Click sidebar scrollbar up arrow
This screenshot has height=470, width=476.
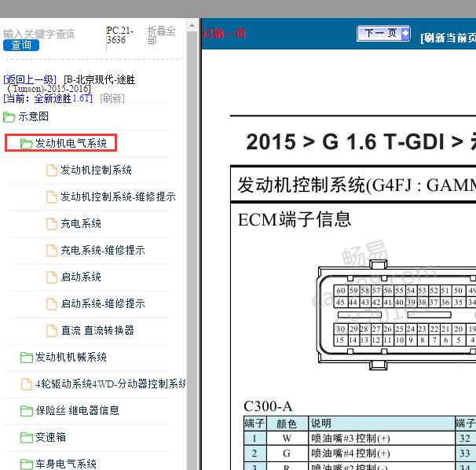(x=192, y=25)
